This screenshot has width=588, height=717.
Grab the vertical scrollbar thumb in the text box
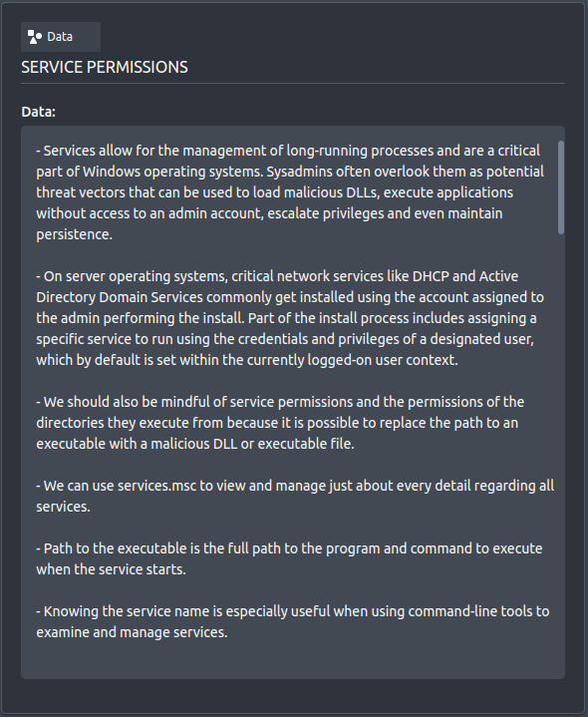[560, 187]
